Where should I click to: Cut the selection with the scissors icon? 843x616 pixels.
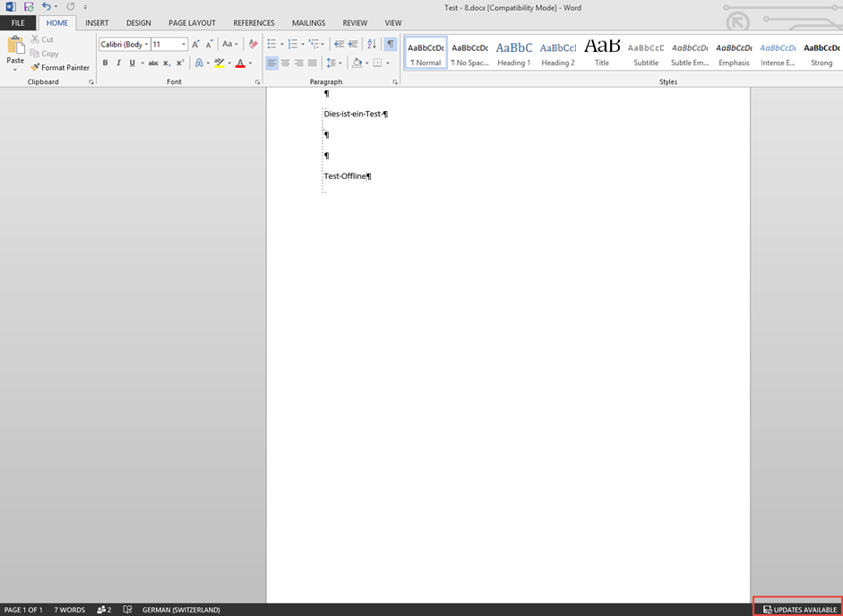point(35,39)
